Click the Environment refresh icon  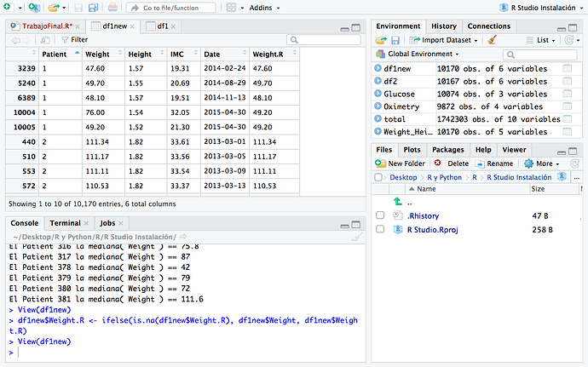(569, 40)
